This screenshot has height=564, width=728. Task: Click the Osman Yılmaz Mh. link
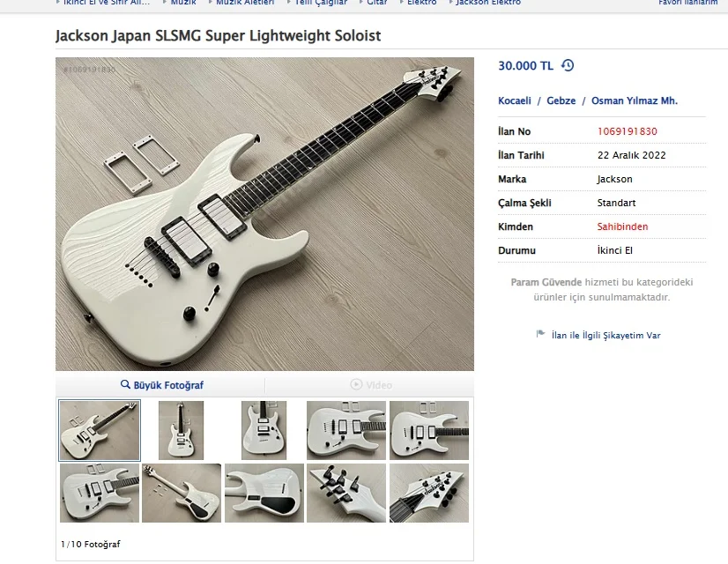634,101
